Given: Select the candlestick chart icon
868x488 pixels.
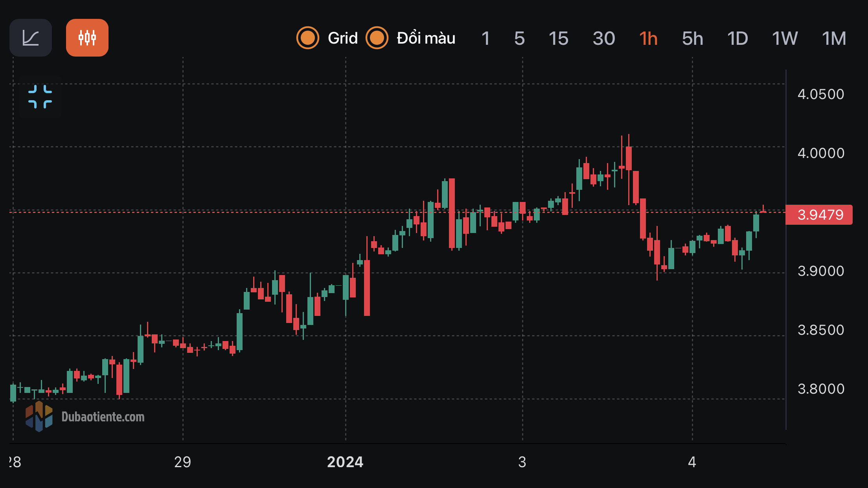Looking at the screenshot, I should [x=87, y=38].
